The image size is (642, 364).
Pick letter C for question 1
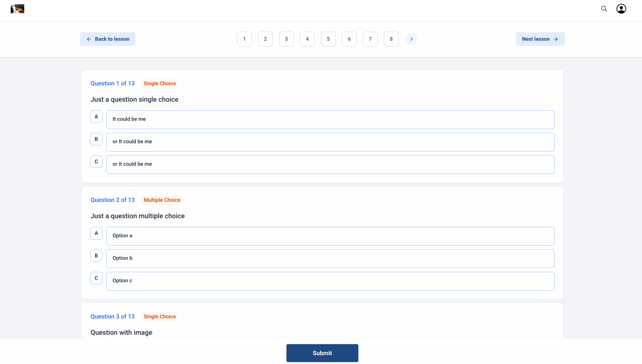tap(96, 161)
